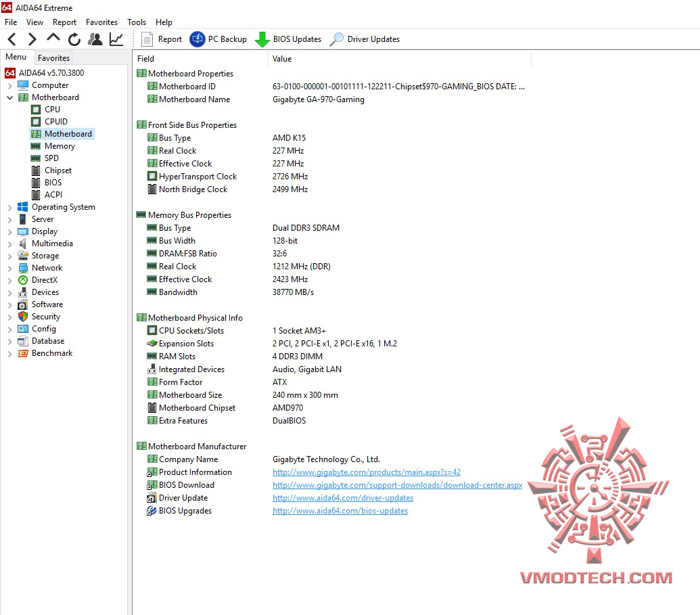Click the Software icon in the tree
This screenshot has height=615, width=700.
click(23, 304)
